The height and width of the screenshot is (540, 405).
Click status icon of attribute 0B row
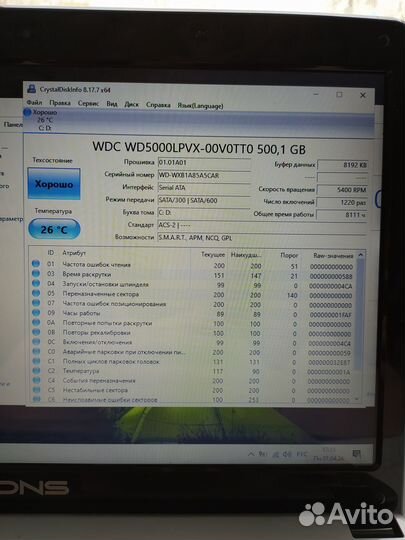[x=36, y=332]
